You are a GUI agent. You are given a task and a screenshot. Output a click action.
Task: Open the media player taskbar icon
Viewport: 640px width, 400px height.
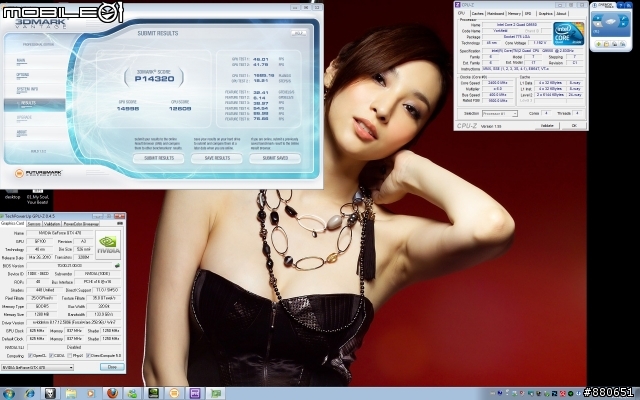(x=91, y=393)
